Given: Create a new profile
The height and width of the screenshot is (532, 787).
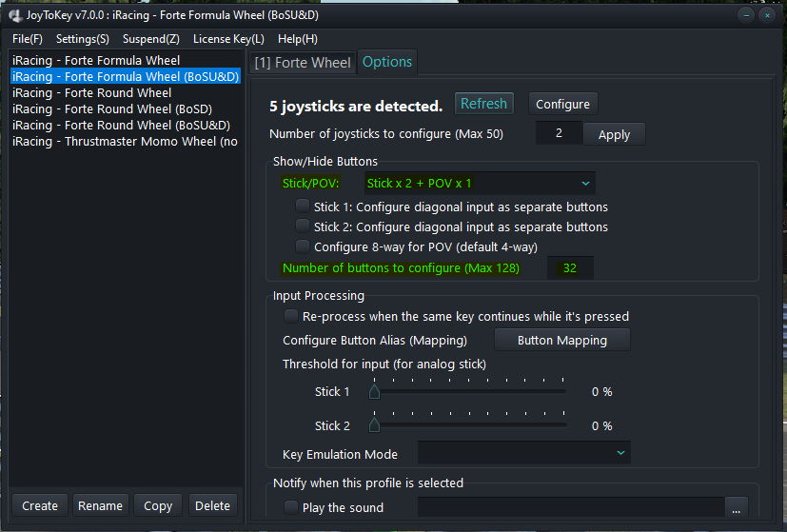Looking at the screenshot, I should tap(40, 506).
